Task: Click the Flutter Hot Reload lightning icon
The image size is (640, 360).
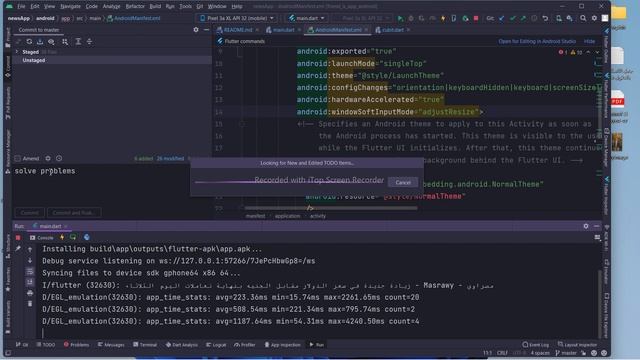Action: click(443, 18)
